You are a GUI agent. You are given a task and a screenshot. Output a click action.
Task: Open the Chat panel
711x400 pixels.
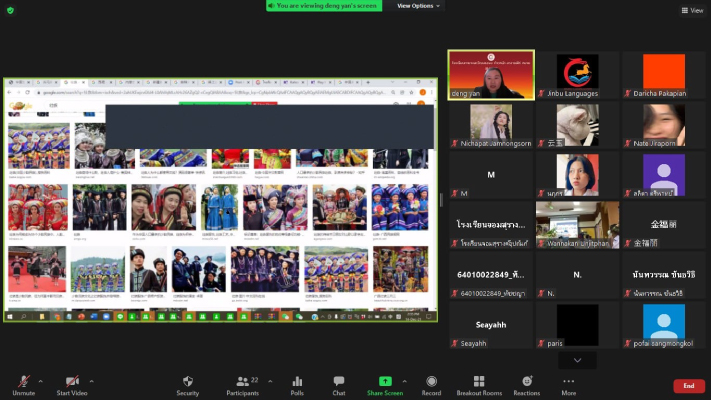pos(339,381)
